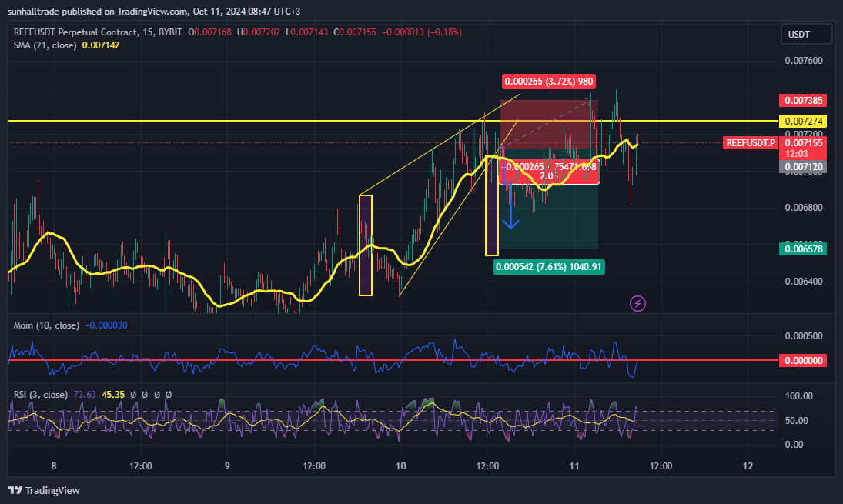Click the change value -0.000013 (-0.18%)
The image size is (843, 504).
pos(422,32)
